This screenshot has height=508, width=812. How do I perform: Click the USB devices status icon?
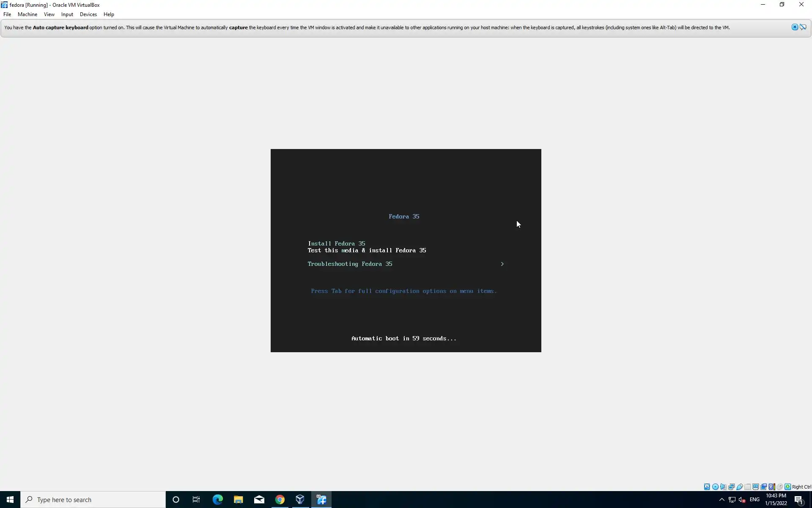740,487
